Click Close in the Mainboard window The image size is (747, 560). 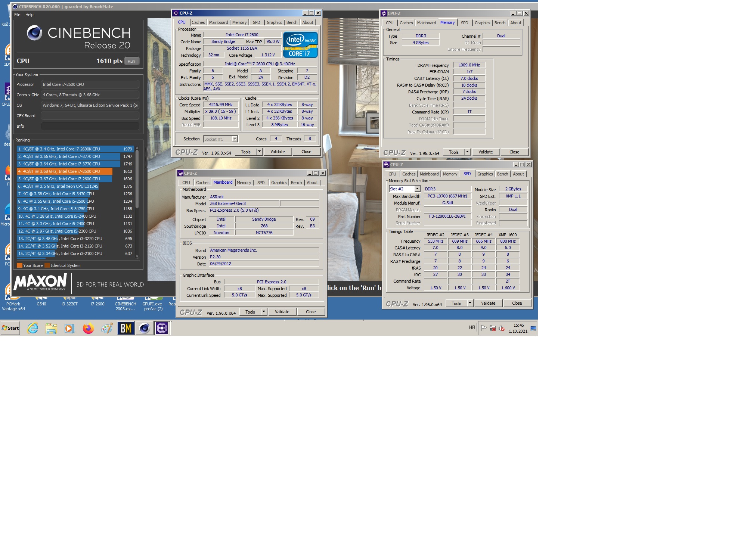click(x=311, y=312)
